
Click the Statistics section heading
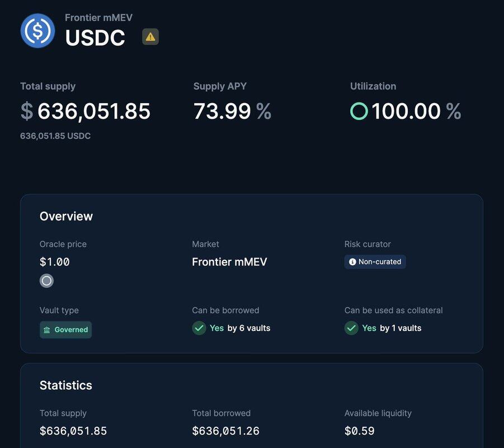click(x=65, y=385)
